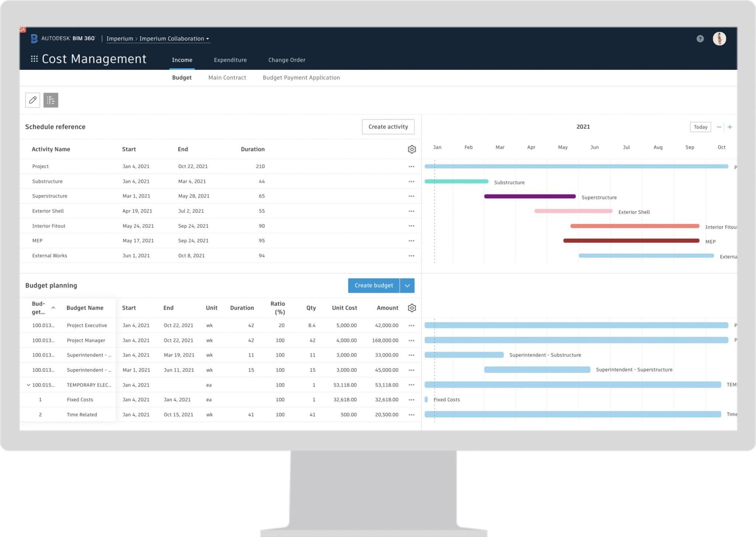
Task: Open the Main Contract sub-tab
Action: click(227, 78)
